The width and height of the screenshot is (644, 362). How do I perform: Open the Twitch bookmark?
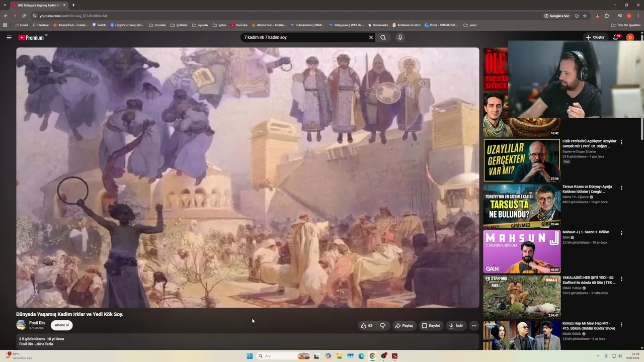click(99, 25)
